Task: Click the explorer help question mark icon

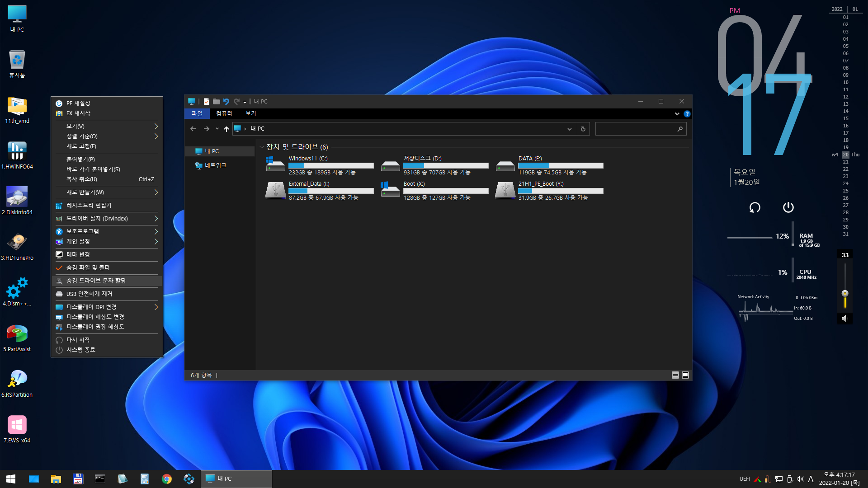Action: point(687,114)
